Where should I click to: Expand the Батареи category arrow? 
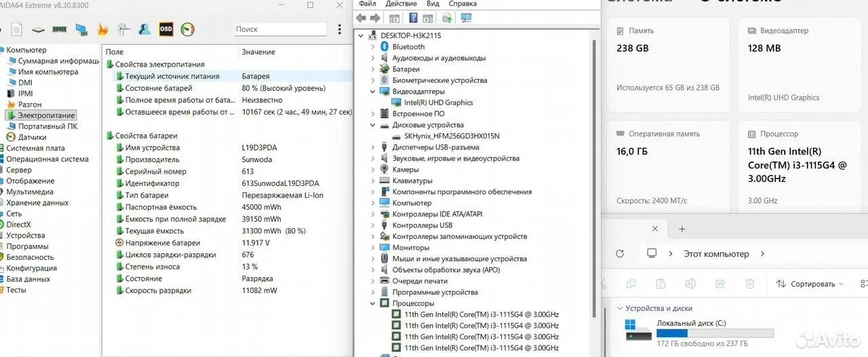(x=373, y=69)
